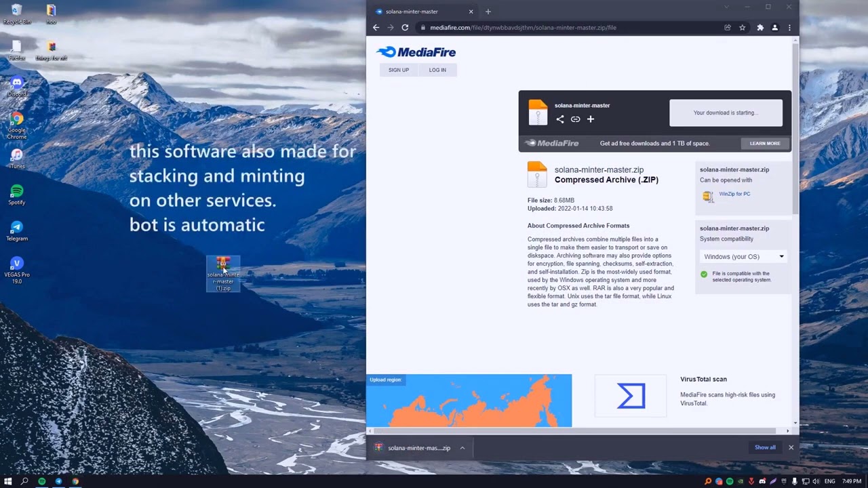This screenshot has height=488, width=868.
Task: Switch to Chrome on the taskbar
Action: click(x=75, y=481)
